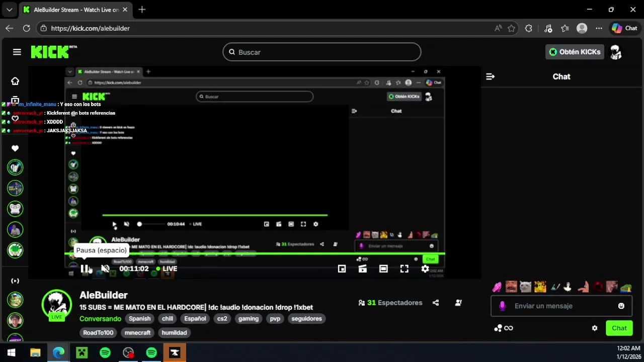Click the purple microphone icon in chat
The height and width of the screenshot is (362, 644).
[502, 306]
